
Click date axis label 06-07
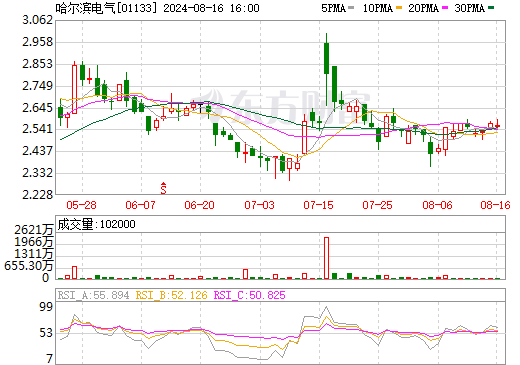(140, 205)
